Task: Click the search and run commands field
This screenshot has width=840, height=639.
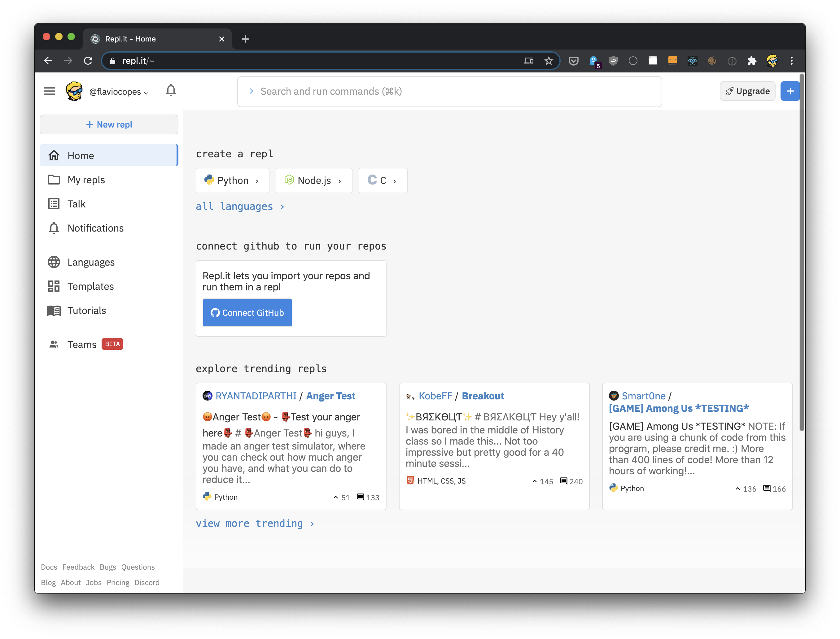Action: tap(449, 92)
